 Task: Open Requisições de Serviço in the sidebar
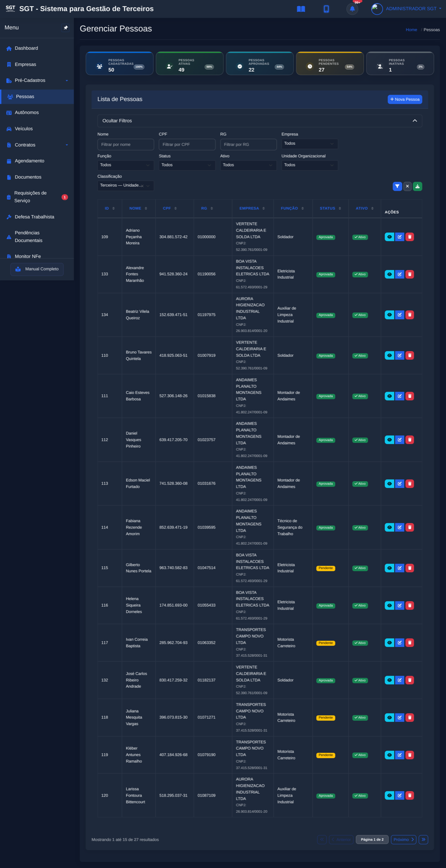click(37, 197)
